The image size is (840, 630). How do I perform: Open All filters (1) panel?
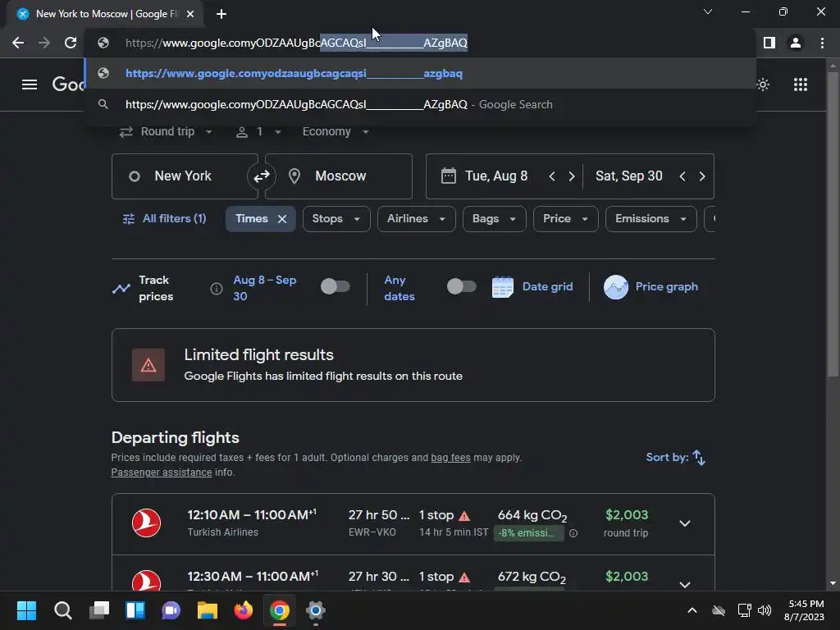[165, 218]
